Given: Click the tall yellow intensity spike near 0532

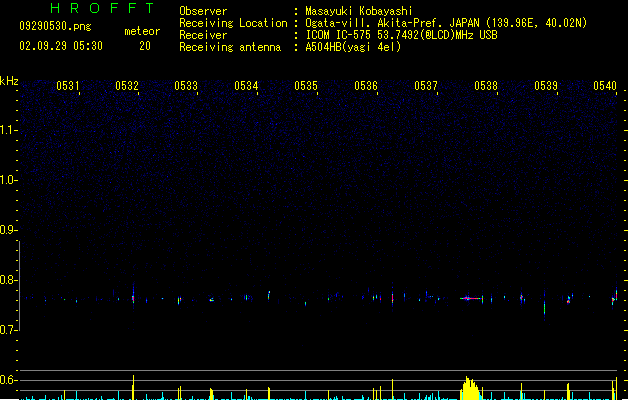Looking at the screenshot, I should coord(133,387).
